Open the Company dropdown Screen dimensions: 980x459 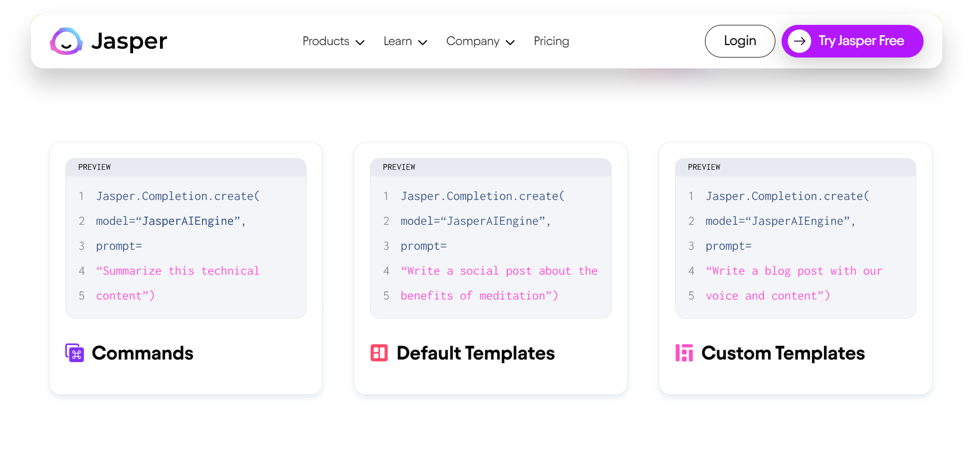[x=481, y=41]
